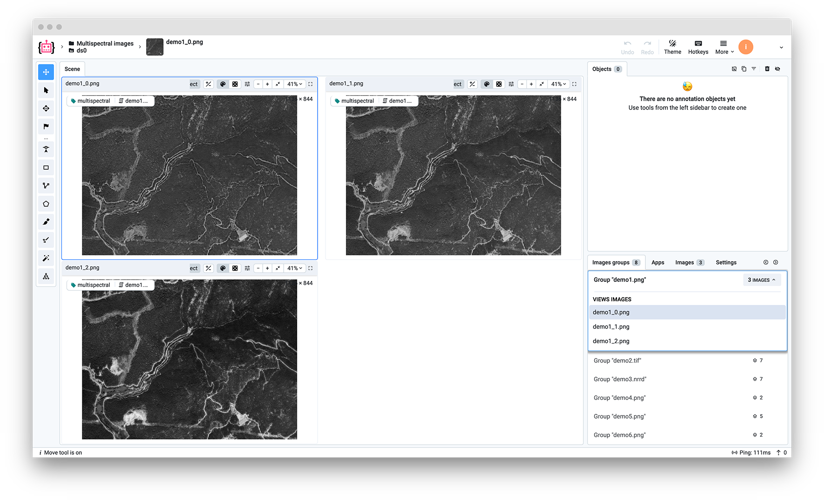
Task: Open Group "demo2.tif" image group
Action: click(617, 361)
